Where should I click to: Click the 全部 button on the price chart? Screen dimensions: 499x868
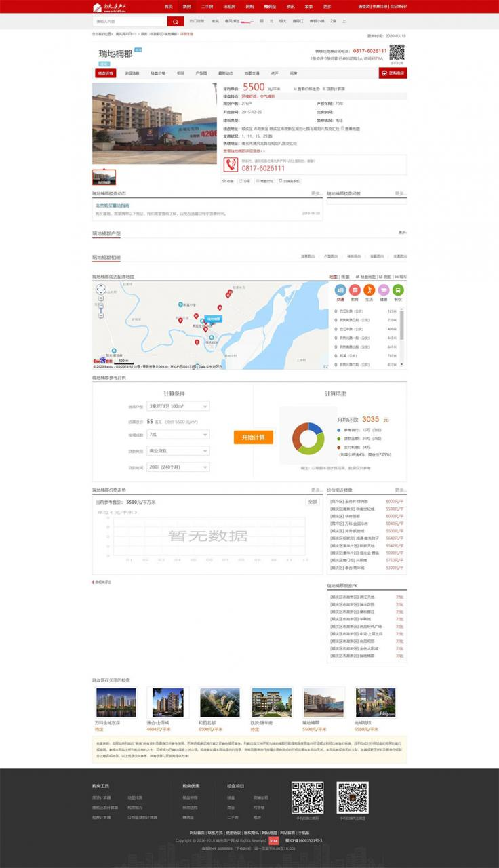312,502
